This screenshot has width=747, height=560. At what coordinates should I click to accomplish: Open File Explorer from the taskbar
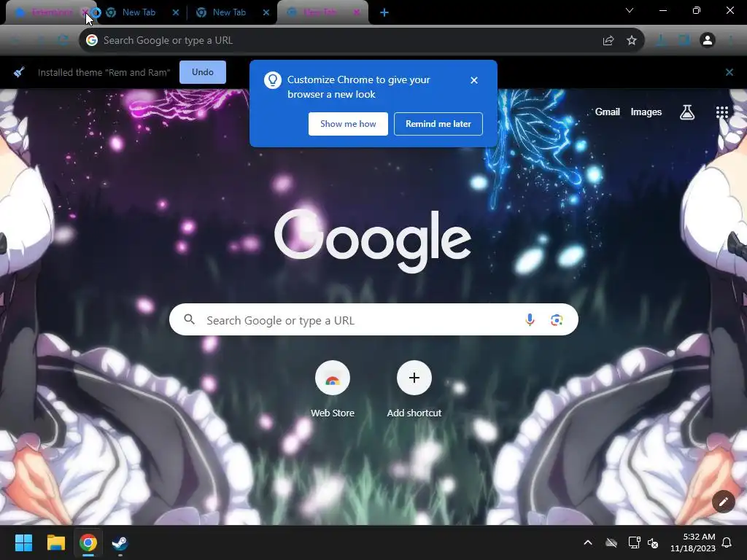[x=55, y=542]
